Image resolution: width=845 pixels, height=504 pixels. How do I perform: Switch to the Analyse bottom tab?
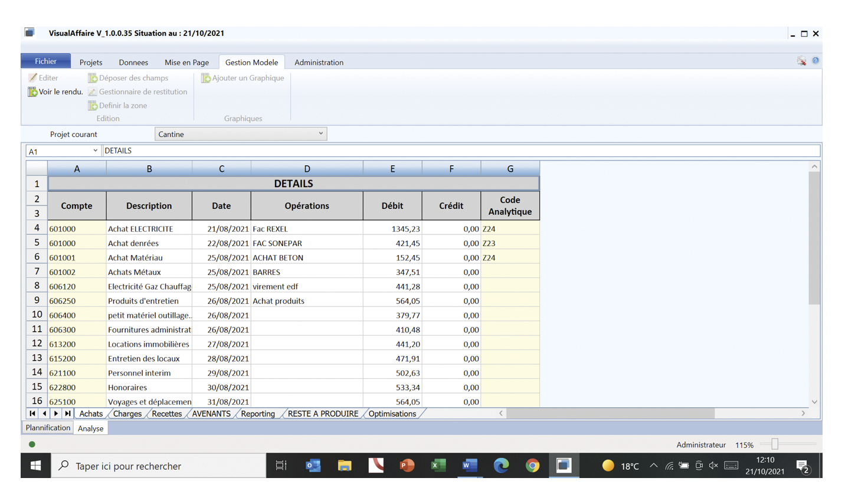(90, 428)
